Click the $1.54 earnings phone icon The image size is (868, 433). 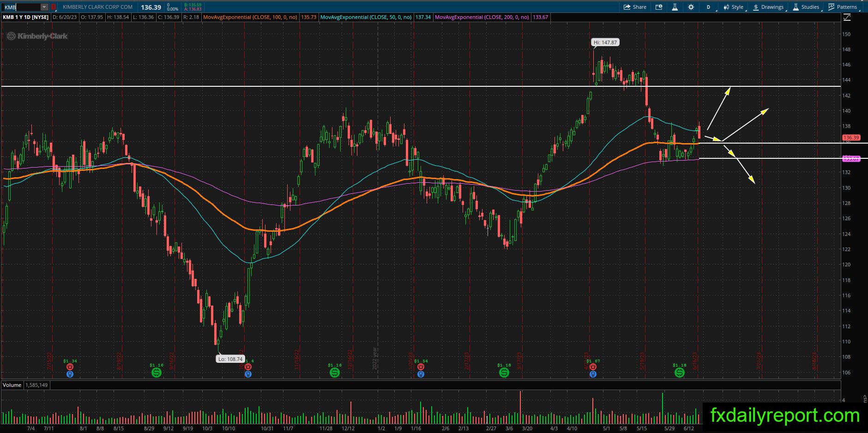(x=421, y=367)
